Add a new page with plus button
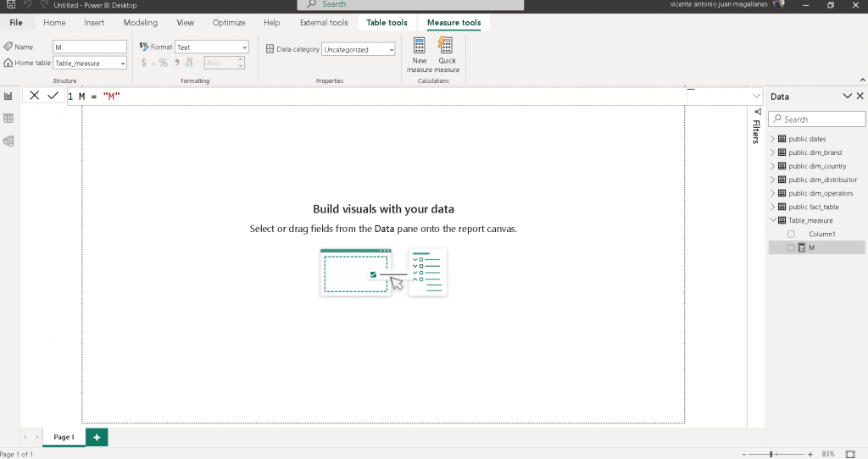Screen dimensions: 868x459 coord(97,437)
